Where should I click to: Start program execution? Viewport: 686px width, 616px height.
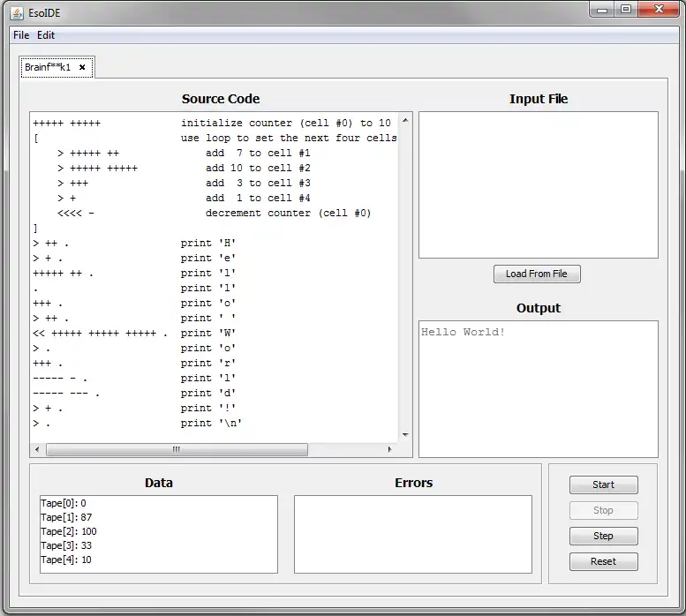pos(603,485)
